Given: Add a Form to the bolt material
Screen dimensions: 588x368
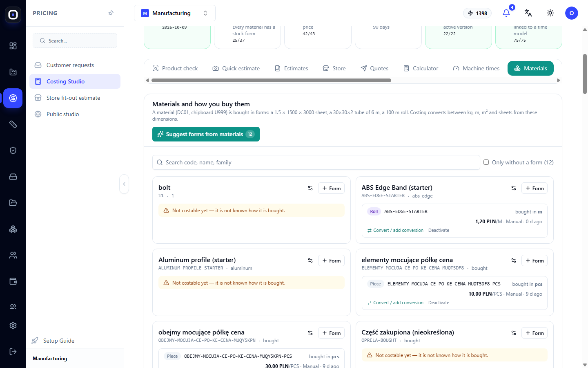Looking at the screenshot, I should pos(331,188).
